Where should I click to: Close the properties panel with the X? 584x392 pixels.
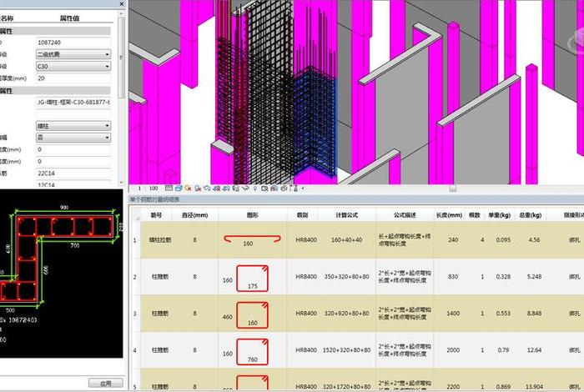tap(122, 3)
